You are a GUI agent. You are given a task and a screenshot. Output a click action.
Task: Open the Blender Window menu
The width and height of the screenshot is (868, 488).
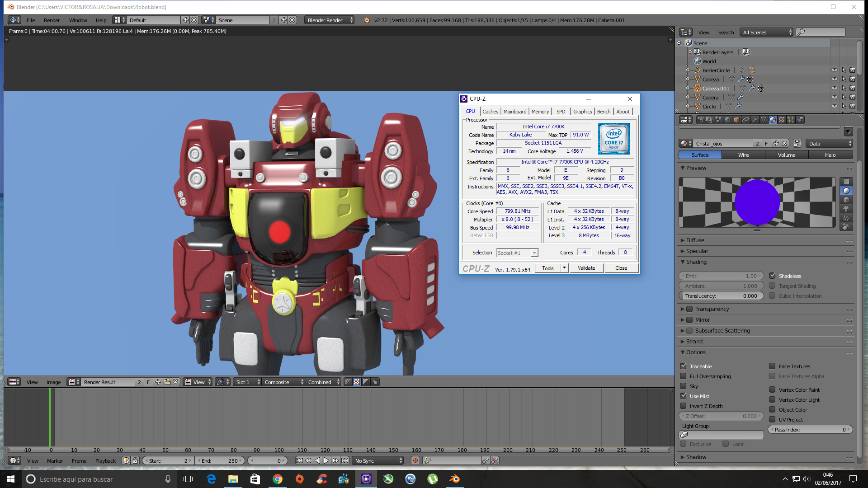pyautogui.click(x=78, y=20)
